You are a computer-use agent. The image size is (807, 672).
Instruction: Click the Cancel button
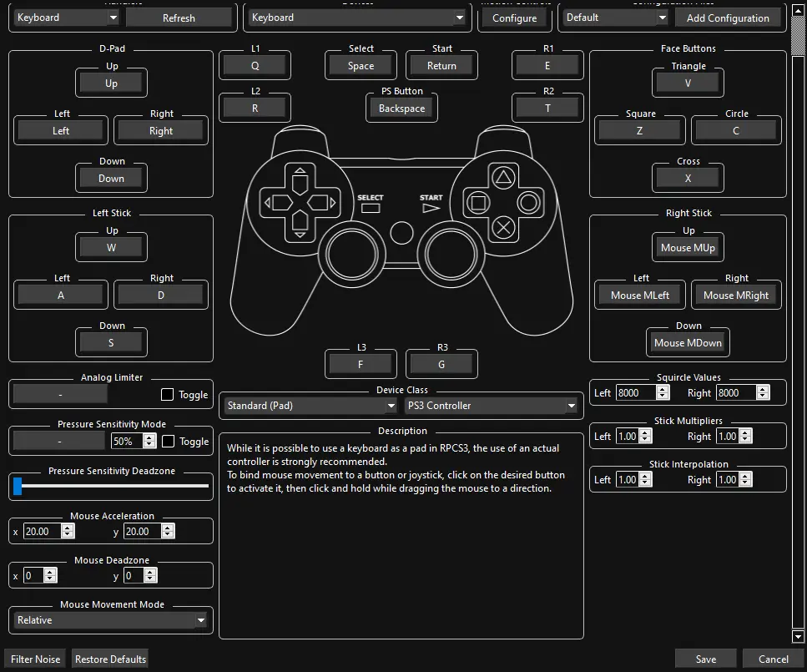pyautogui.click(x=773, y=659)
